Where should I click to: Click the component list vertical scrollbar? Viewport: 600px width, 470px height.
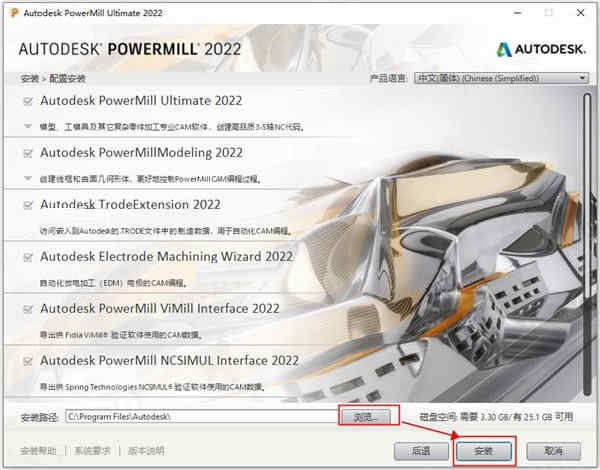pyautogui.click(x=587, y=245)
